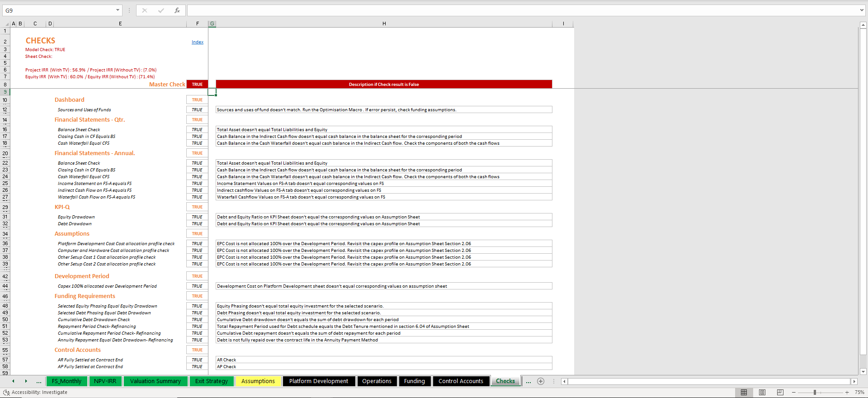Viewport: 868px width, 398px height.
Task: Open the Index hyperlink
Action: 198,42
